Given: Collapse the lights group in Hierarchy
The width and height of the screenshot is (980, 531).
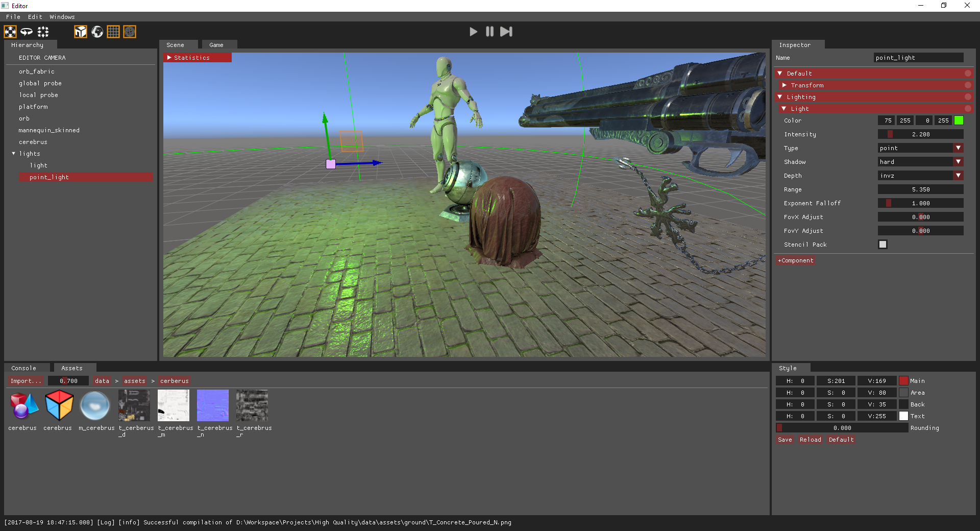Looking at the screenshot, I should 14,153.
